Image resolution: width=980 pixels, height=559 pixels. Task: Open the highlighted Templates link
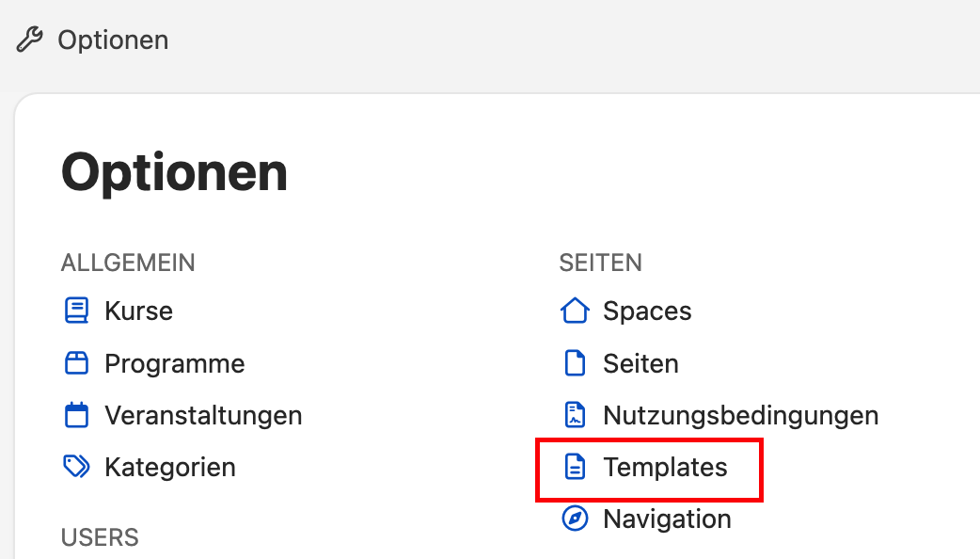click(665, 468)
